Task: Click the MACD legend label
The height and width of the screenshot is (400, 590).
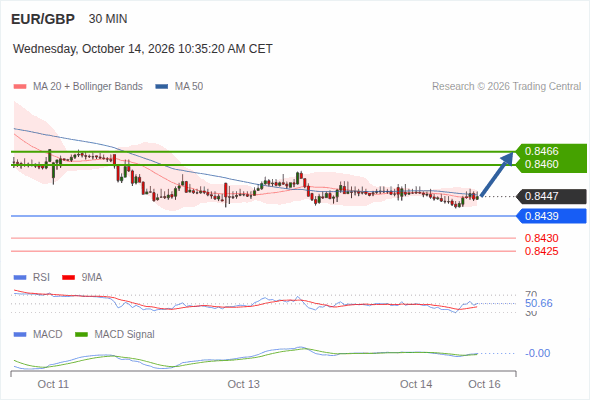Action: pos(47,335)
